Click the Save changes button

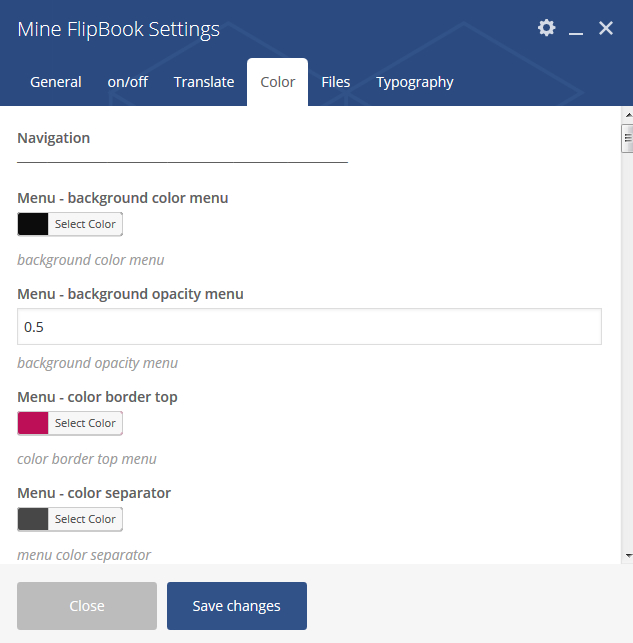click(x=237, y=606)
